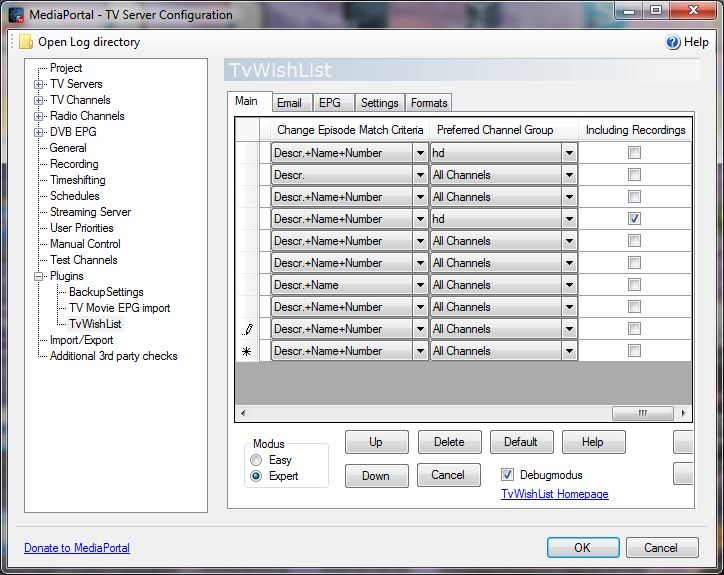
Task: Click the MediaPortal icon in title bar
Action: click(16, 15)
